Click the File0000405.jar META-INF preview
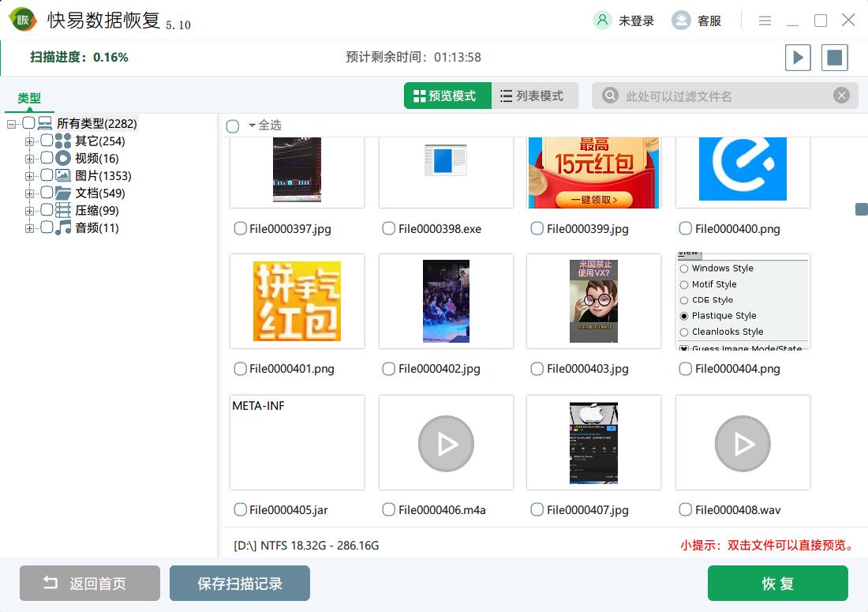The height and width of the screenshot is (612, 868). 297,442
